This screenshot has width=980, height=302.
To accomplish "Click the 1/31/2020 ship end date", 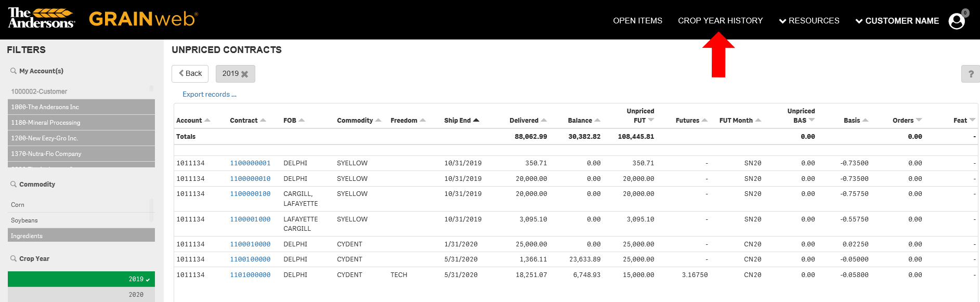I will click(x=461, y=244).
